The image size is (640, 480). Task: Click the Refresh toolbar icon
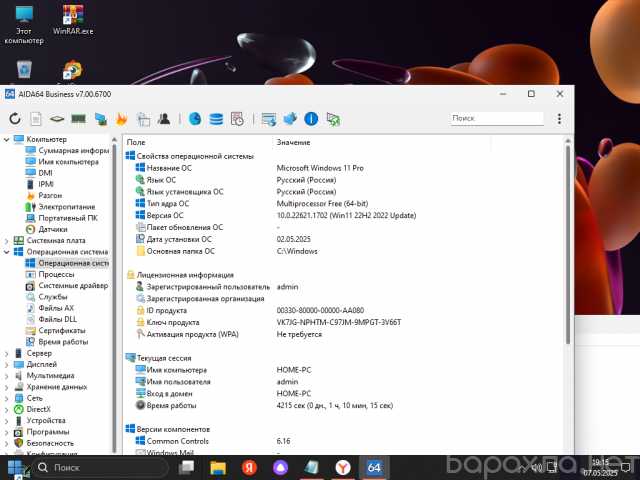pyautogui.click(x=15, y=119)
